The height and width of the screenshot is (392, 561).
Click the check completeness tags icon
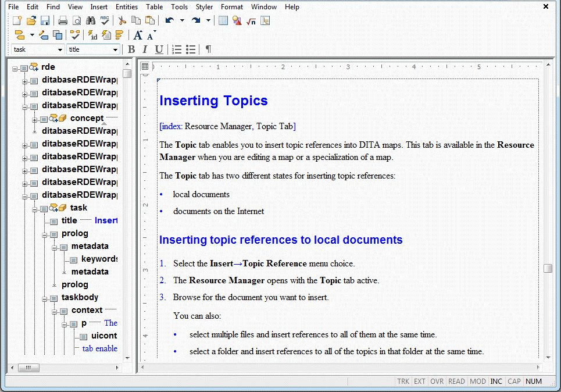click(x=75, y=35)
